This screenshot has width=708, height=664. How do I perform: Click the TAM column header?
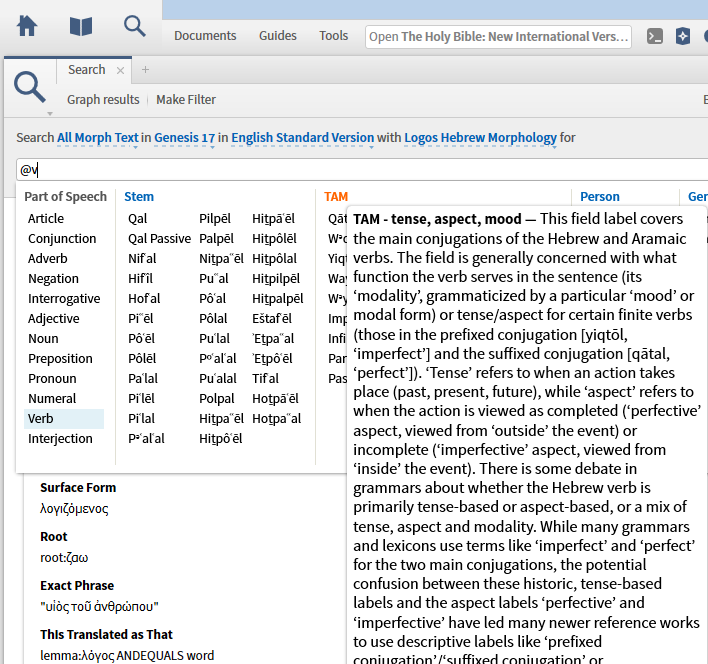pyautogui.click(x=335, y=196)
